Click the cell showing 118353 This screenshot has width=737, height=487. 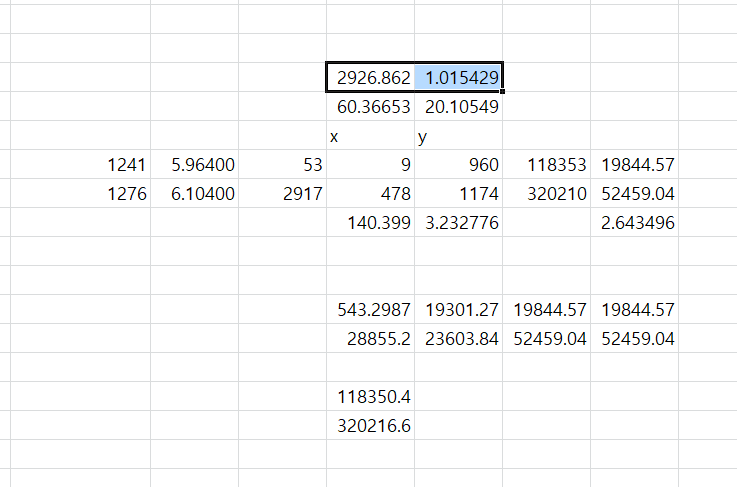pyautogui.click(x=546, y=165)
